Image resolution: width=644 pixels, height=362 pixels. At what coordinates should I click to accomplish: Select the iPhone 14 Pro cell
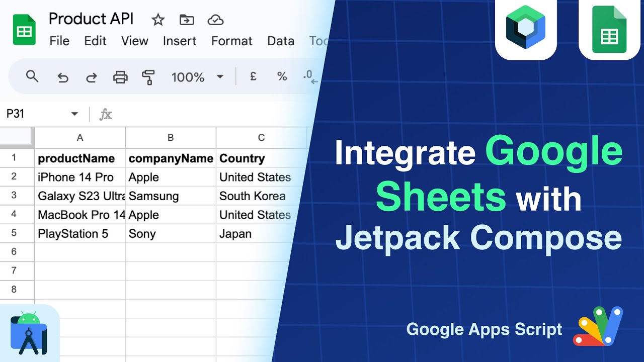point(80,177)
